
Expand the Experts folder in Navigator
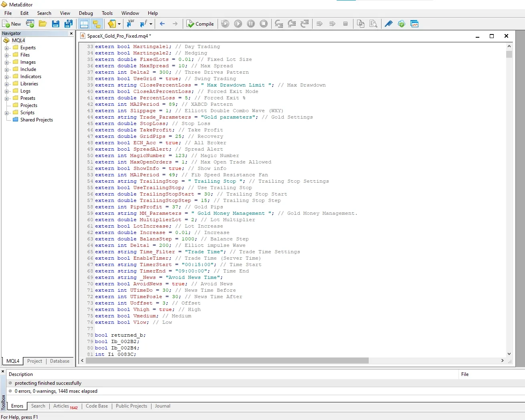(6, 48)
